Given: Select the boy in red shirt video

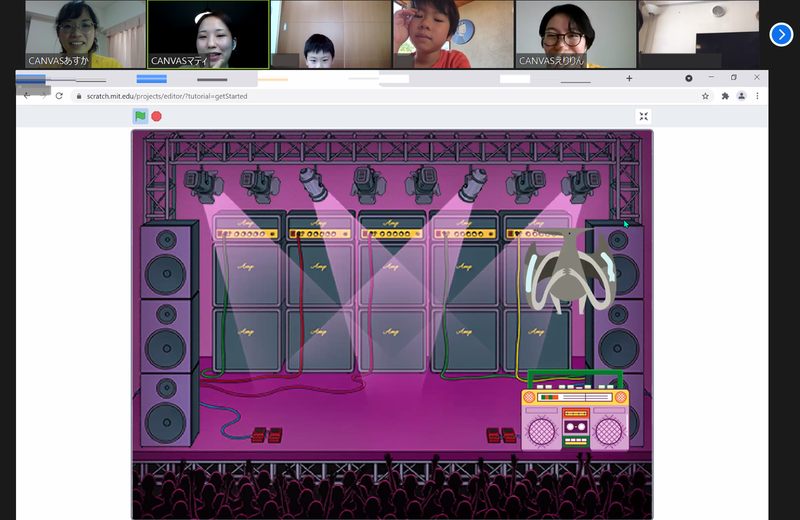Looking at the screenshot, I should 452,34.
